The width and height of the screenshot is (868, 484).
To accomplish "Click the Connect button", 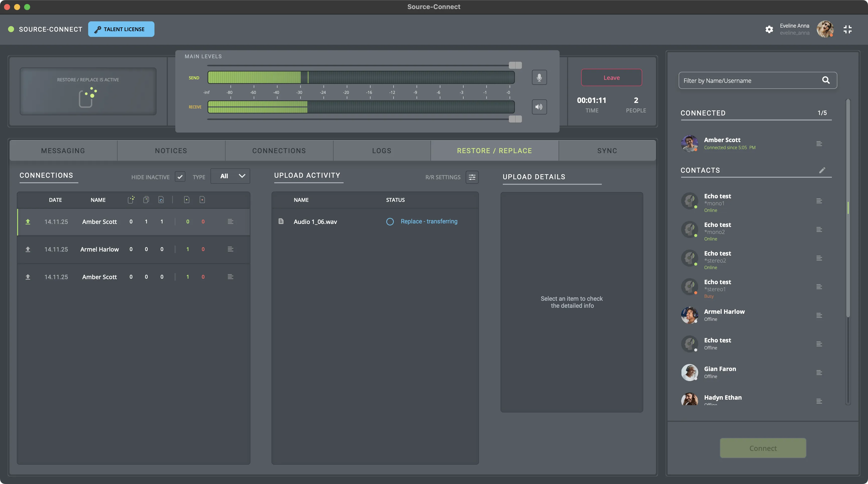I will point(763,448).
